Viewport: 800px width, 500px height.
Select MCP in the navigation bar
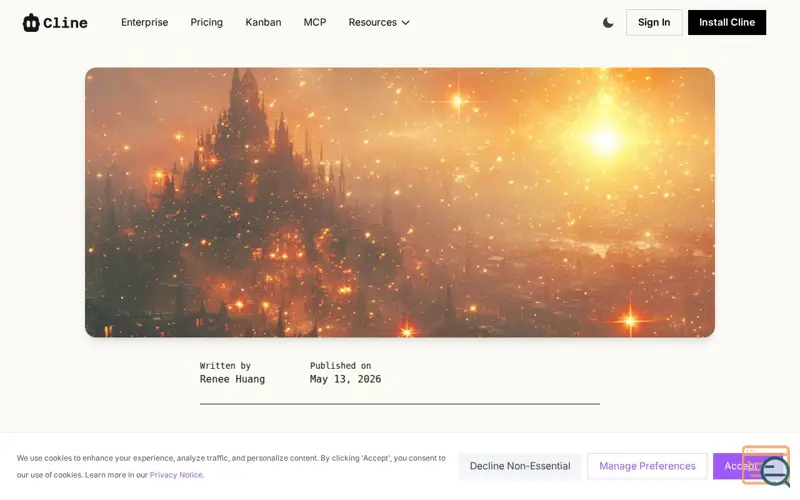(315, 22)
